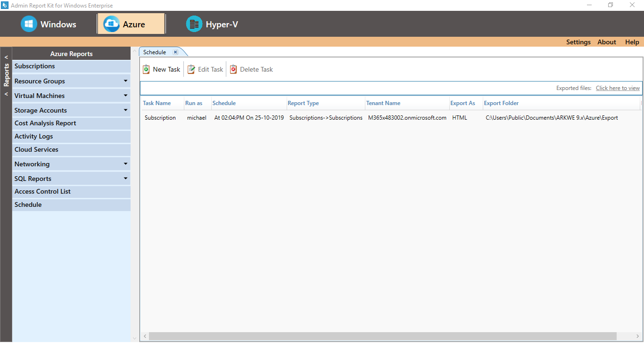Expand the SQL Reports arrow
Image resolution: width=644 pixels, height=343 pixels.
tap(125, 179)
